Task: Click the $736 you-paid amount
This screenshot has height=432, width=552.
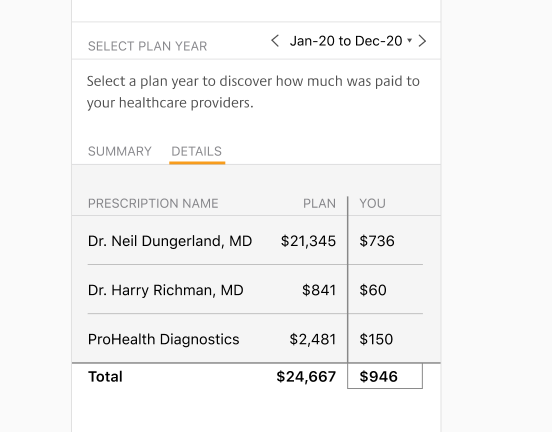Action: (x=377, y=241)
